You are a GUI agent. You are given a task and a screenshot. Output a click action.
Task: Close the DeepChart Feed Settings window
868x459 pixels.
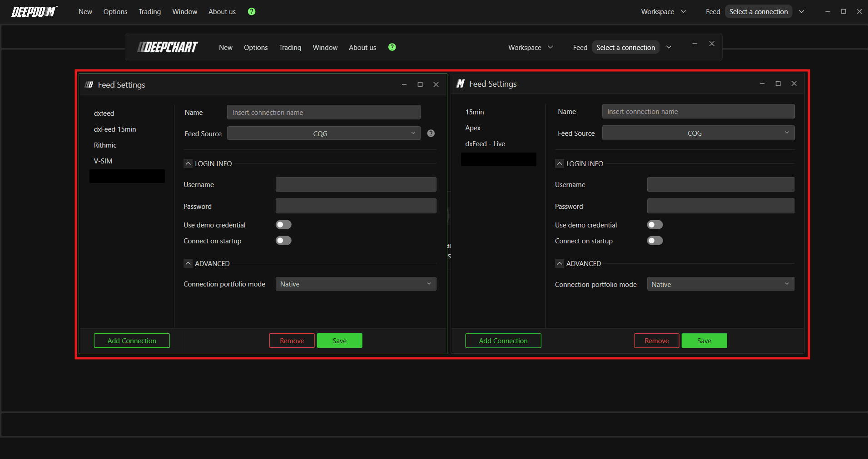(x=436, y=84)
